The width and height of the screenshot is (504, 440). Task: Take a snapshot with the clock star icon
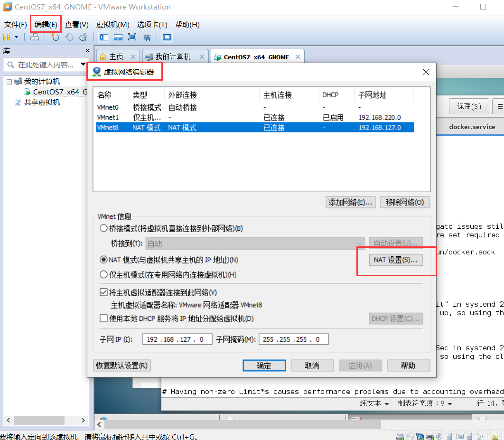tap(55, 37)
